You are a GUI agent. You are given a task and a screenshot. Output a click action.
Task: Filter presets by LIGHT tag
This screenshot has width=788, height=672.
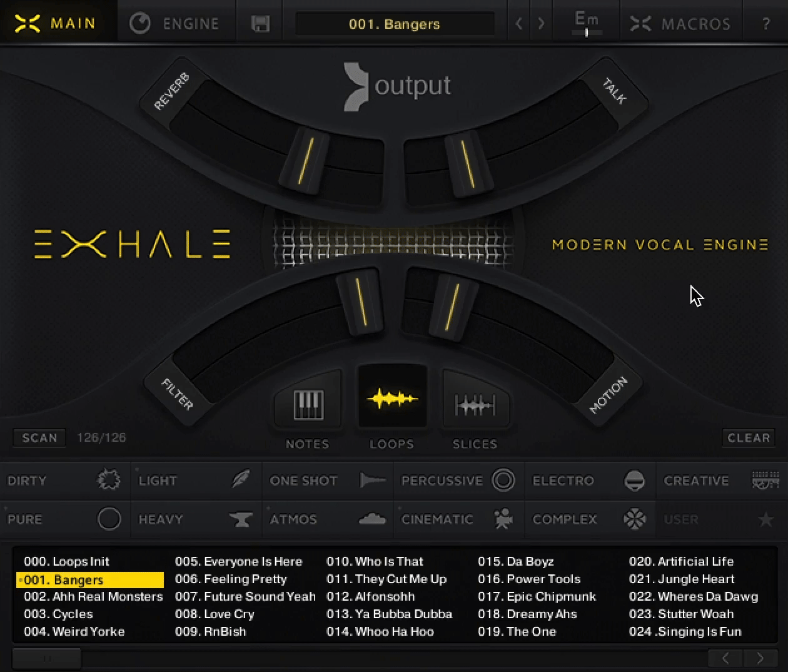(x=196, y=481)
